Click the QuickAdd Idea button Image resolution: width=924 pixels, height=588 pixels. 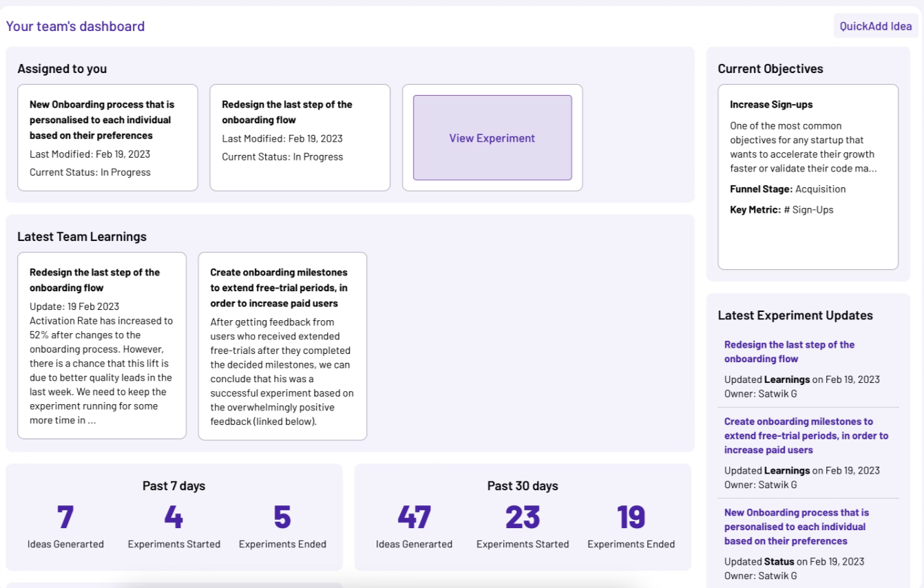click(875, 25)
